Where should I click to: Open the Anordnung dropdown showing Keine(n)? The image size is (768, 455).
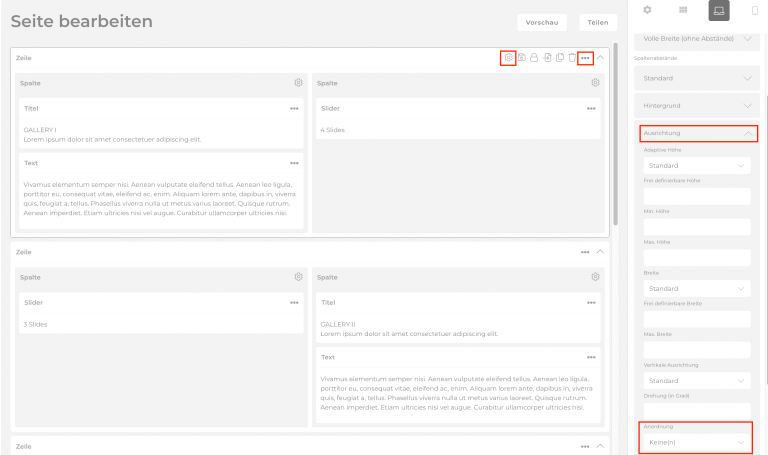click(x=697, y=441)
